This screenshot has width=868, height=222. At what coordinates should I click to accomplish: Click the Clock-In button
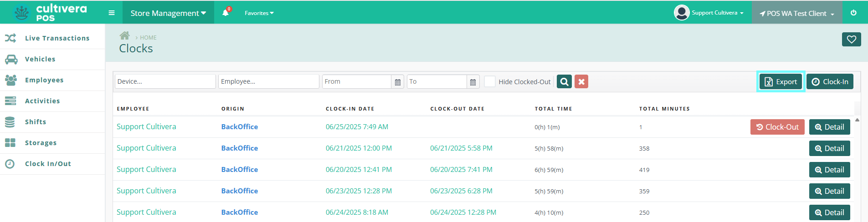point(830,81)
